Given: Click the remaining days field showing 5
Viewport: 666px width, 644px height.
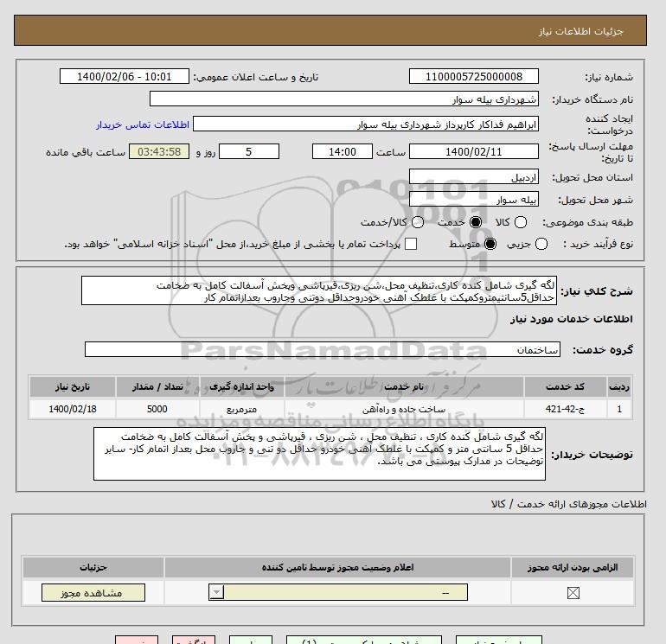Looking at the screenshot, I should 249,151.
